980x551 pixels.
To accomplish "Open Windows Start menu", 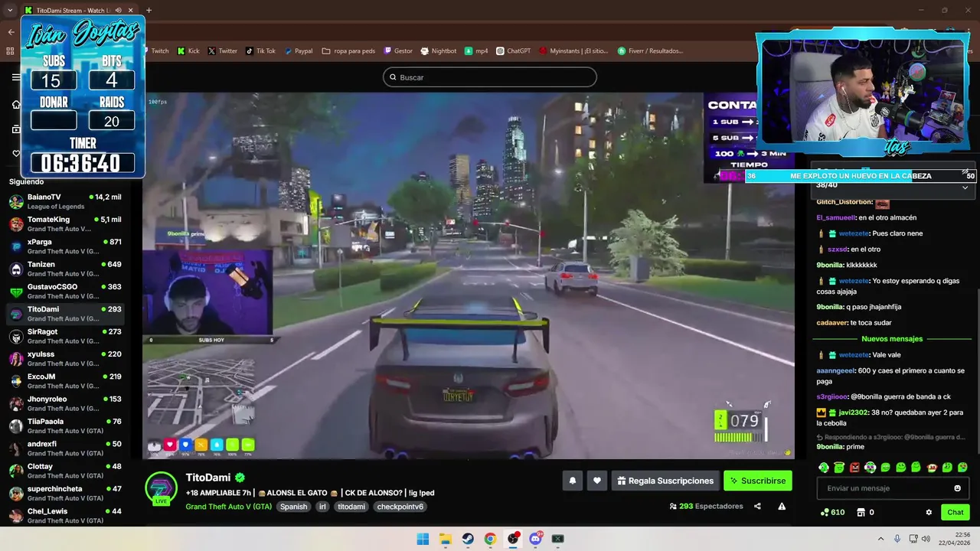I will [x=423, y=539].
